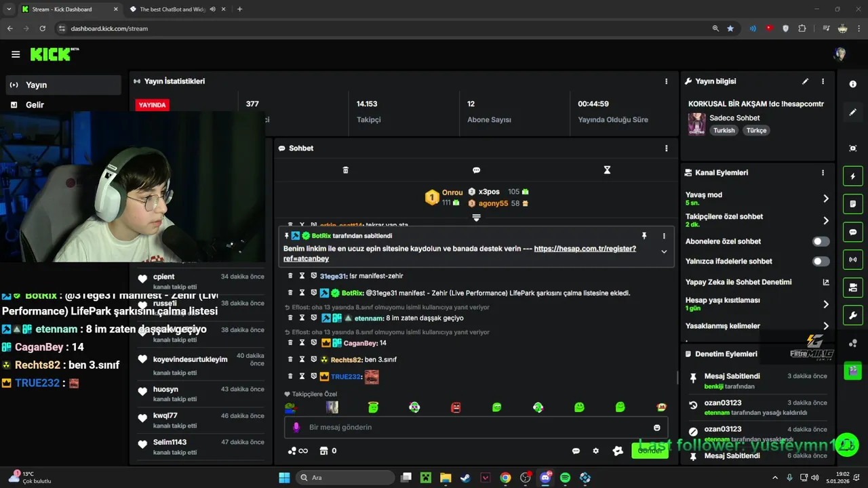
Task: Click the chat bubble icon in right rail
Action: point(853,232)
